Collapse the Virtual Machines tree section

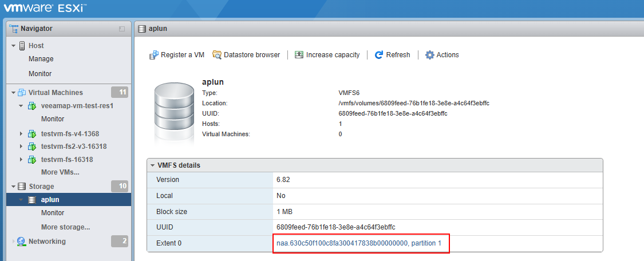click(x=14, y=93)
